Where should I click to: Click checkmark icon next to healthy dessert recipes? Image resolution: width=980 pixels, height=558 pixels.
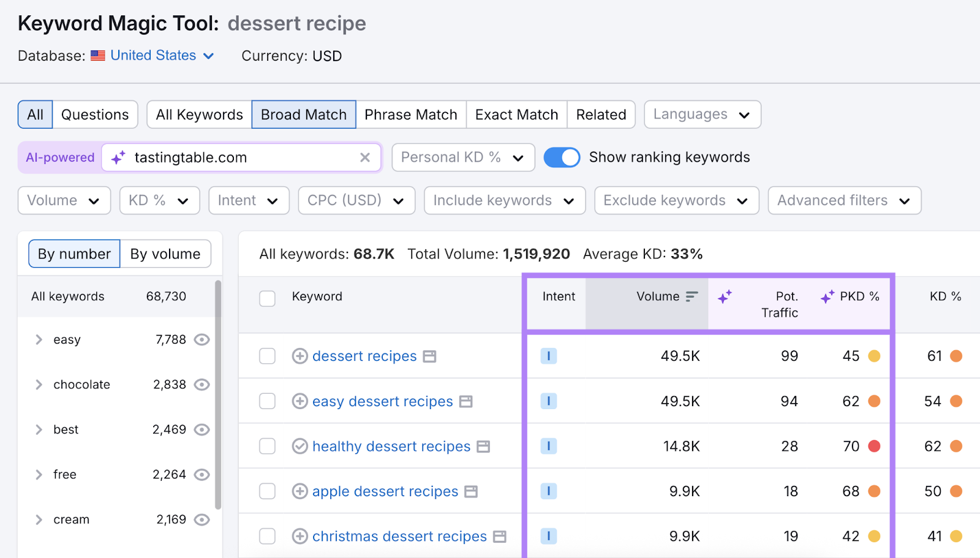[300, 447]
